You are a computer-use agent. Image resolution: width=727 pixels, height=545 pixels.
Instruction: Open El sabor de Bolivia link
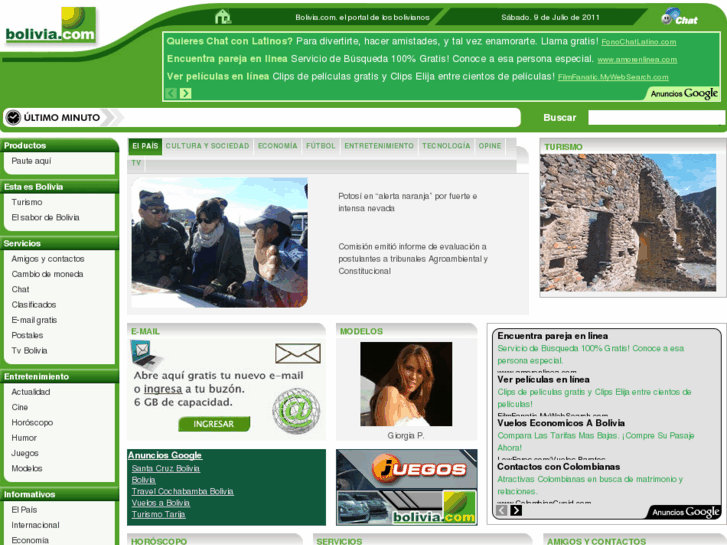pyautogui.click(x=45, y=218)
